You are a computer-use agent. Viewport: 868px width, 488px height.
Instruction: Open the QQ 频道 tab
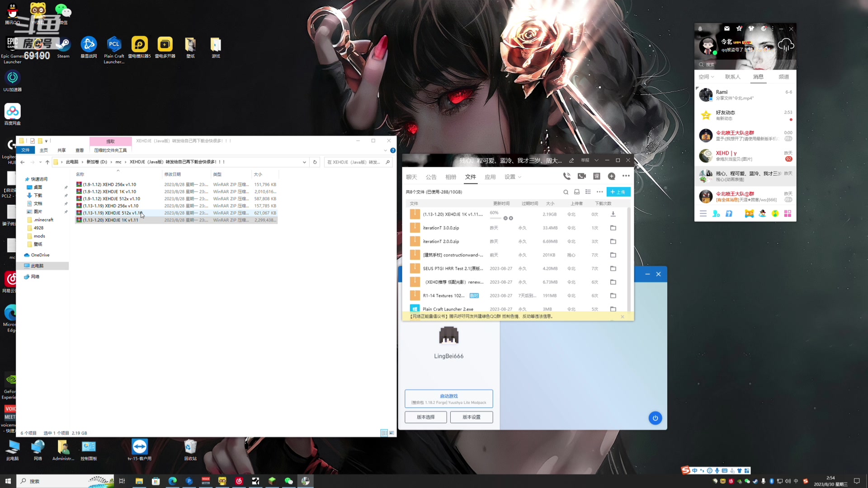coord(784,77)
